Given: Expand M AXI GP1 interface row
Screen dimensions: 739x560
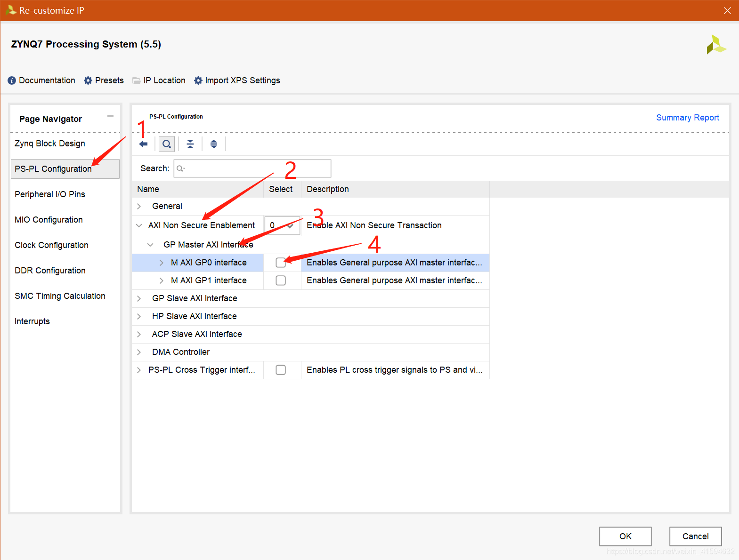Looking at the screenshot, I should 162,280.
